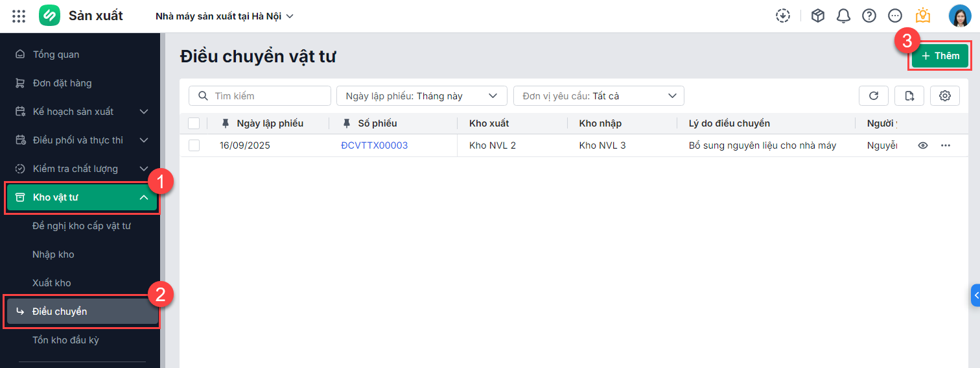The height and width of the screenshot is (368, 980).
Task: Click the row's three-dot more actions
Action: coord(946,145)
